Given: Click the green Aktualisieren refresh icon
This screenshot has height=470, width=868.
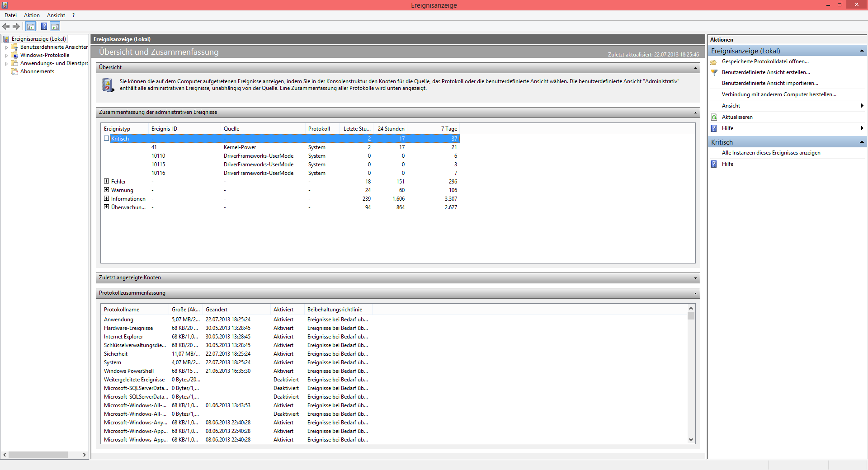Looking at the screenshot, I should pyautogui.click(x=714, y=117).
